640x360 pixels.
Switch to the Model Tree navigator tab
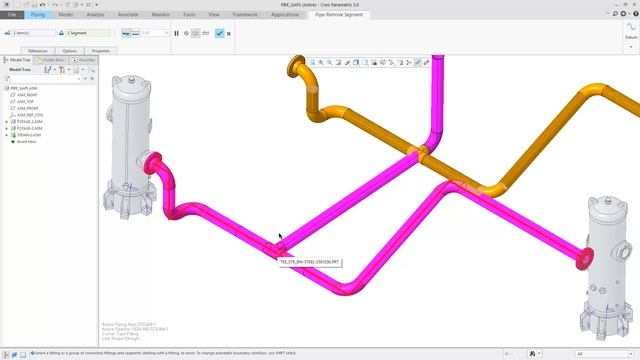coord(17,60)
